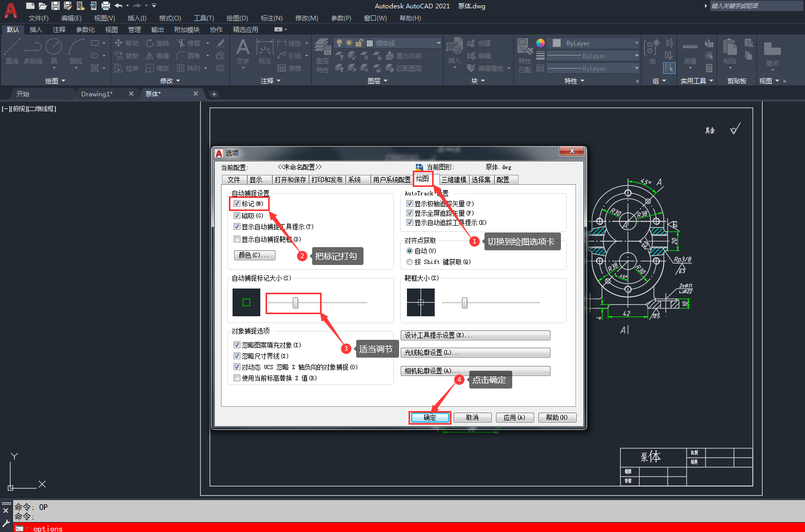Open the 工具(T) menu
805x532 pixels.
204,18
